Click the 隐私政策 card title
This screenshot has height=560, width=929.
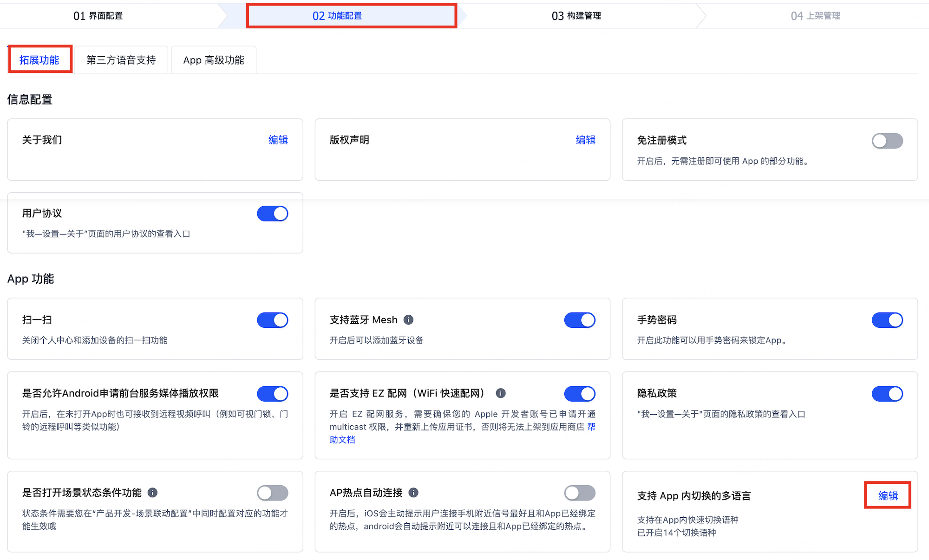click(x=657, y=393)
